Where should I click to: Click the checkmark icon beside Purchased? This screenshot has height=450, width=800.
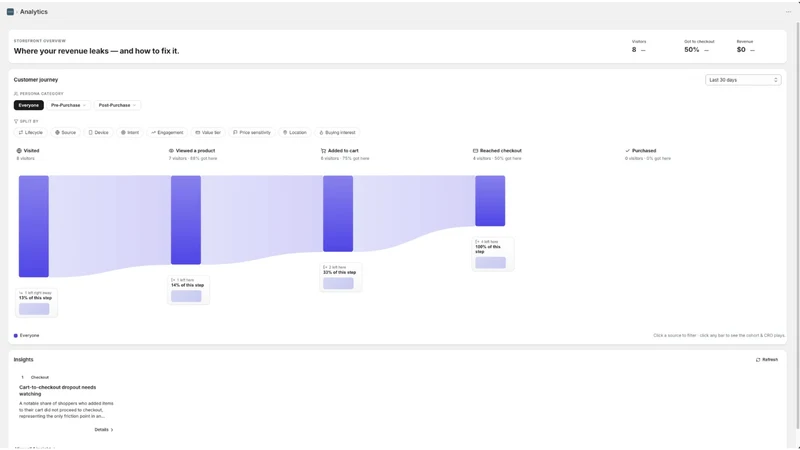(628, 151)
